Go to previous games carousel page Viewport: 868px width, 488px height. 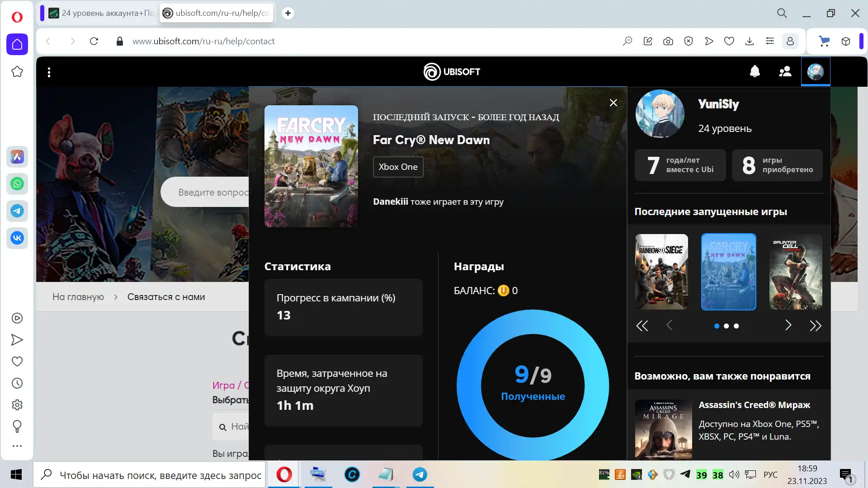coord(670,325)
